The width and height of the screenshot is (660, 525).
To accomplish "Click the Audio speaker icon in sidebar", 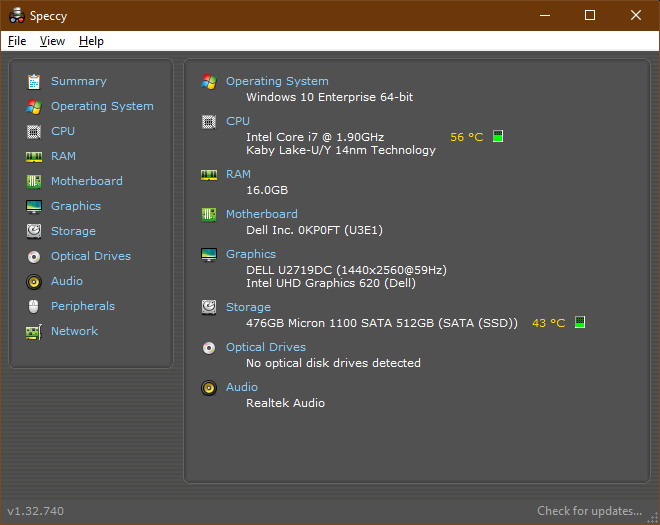I will tap(34, 282).
